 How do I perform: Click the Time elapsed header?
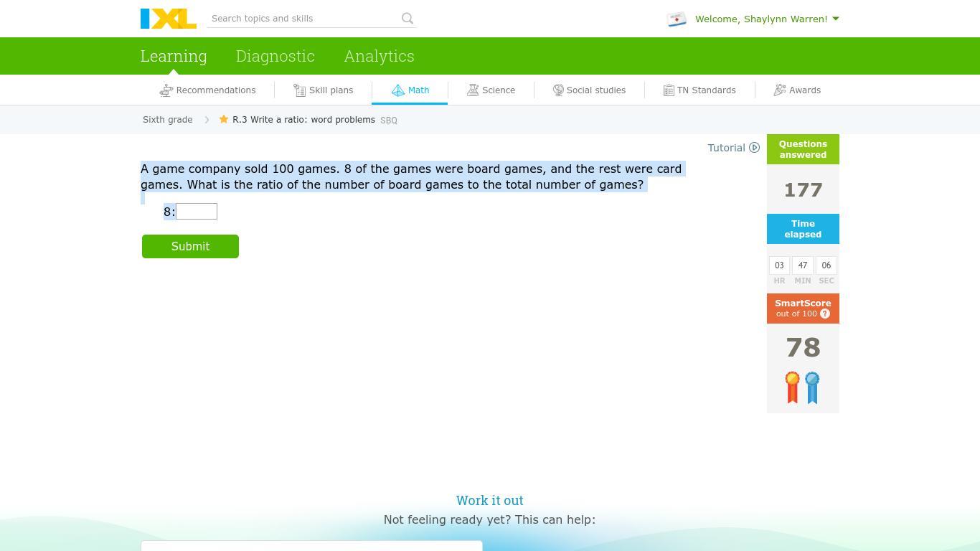pyautogui.click(x=803, y=229)
